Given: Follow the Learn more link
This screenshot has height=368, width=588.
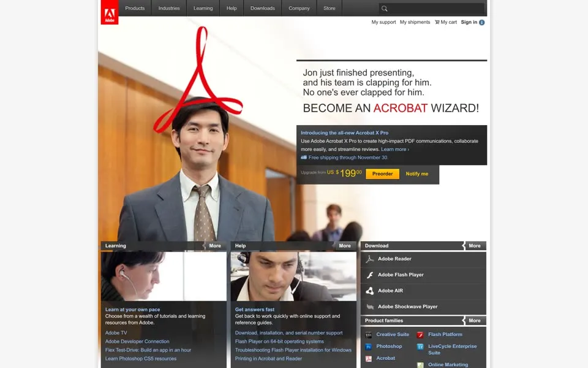Looking at the screenshot, I should [x=395, y=149].
